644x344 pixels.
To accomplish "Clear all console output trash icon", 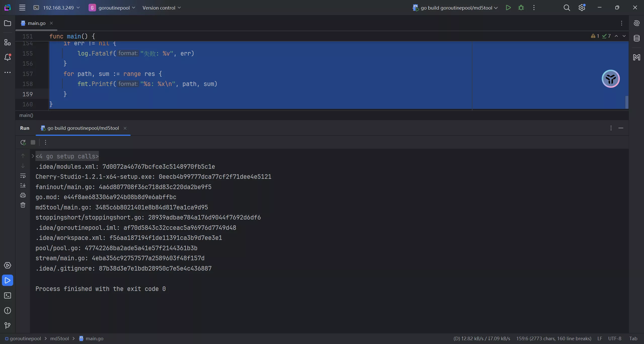I will pos(23,205).
